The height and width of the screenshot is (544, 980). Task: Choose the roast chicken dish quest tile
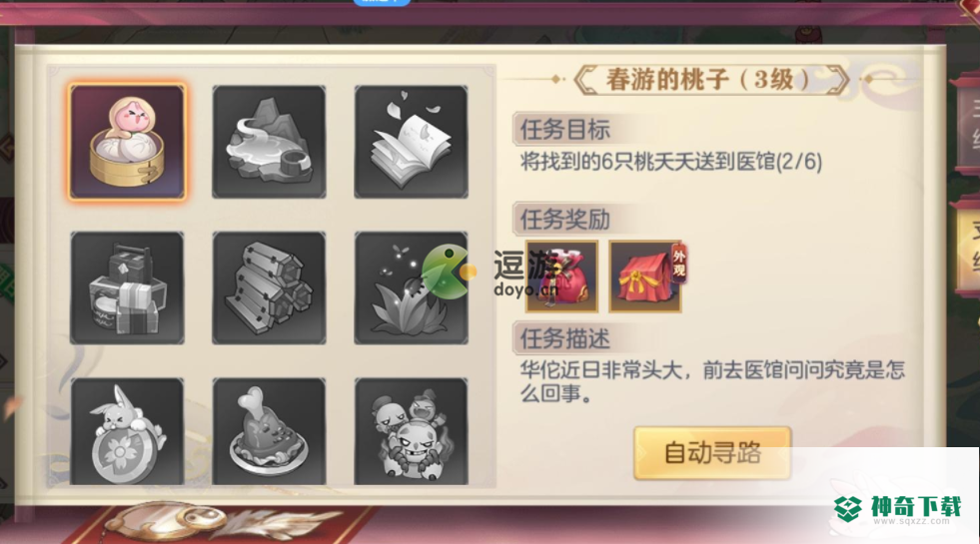click(269, 431)
